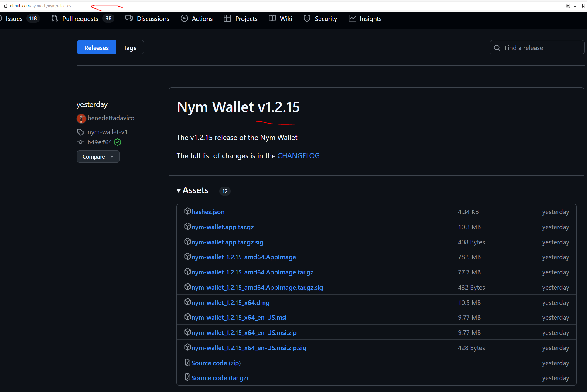Click the green verified check icon
The image size is (587, 392).
coord(118,142)
